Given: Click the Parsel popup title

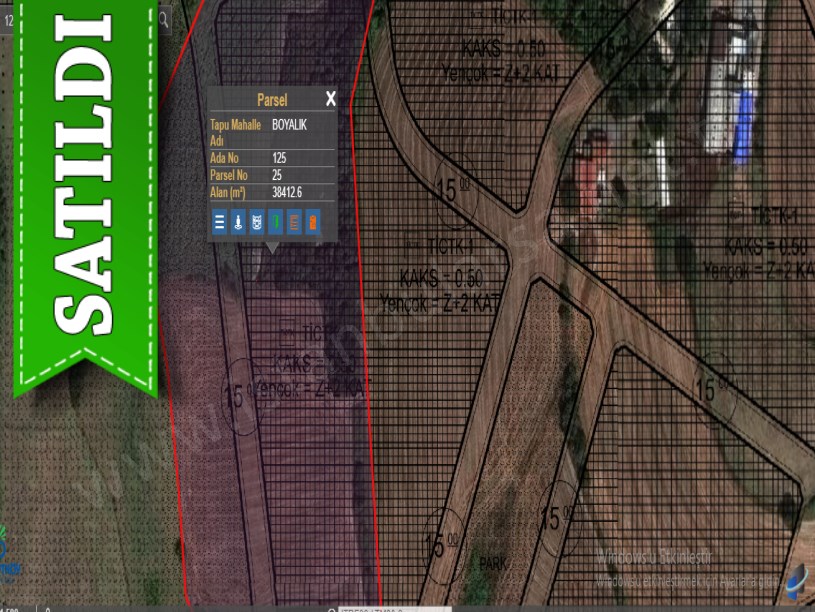Looking at the screenshot, I should click(x=271, y=100).
